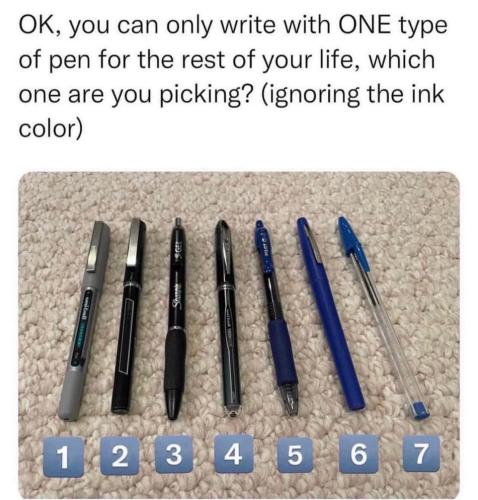Select the blue Pilot gel pen

pos(277,317)
